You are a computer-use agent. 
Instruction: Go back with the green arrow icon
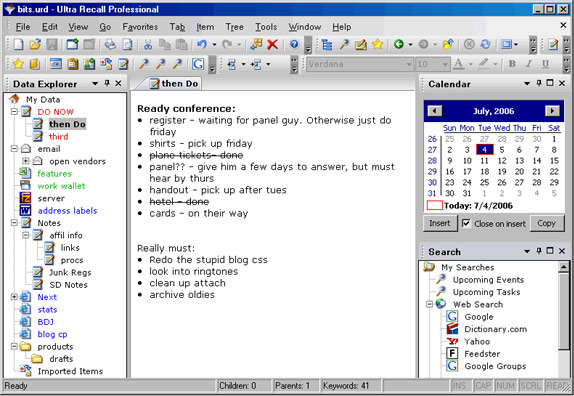399,45
